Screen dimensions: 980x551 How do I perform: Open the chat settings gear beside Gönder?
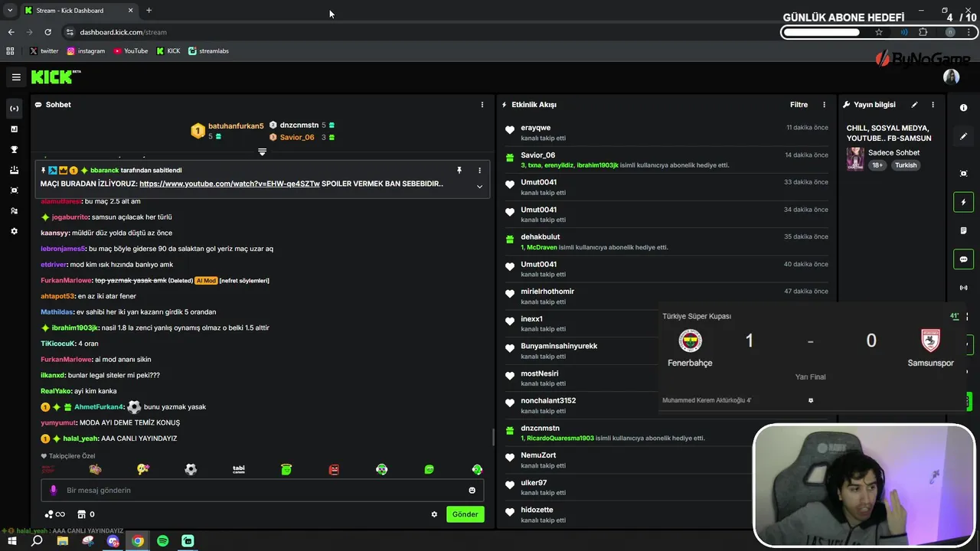(434, 514)
